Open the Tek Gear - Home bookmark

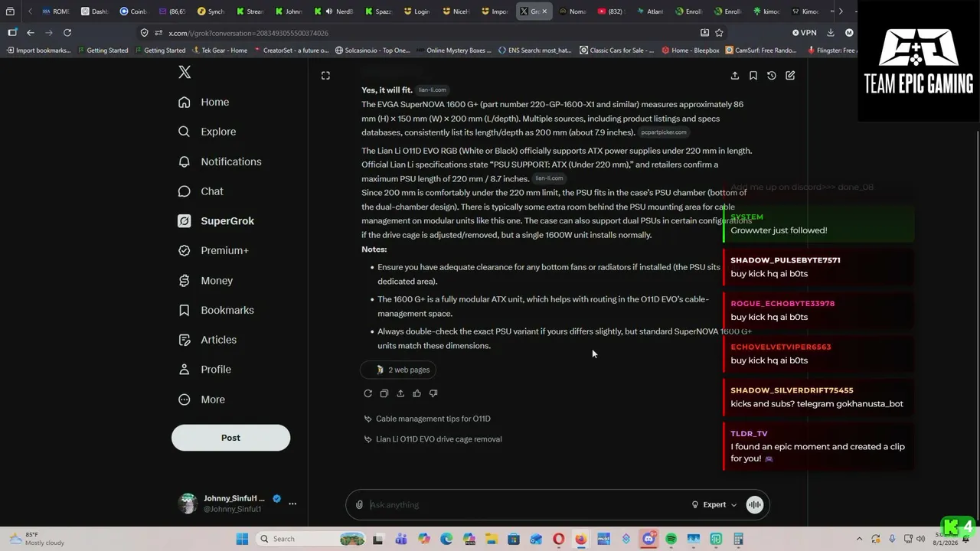[x=219, y=51]
